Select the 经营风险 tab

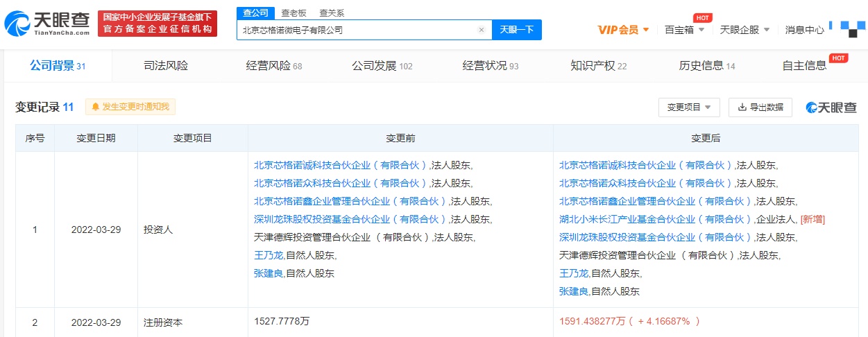point(274,66)
